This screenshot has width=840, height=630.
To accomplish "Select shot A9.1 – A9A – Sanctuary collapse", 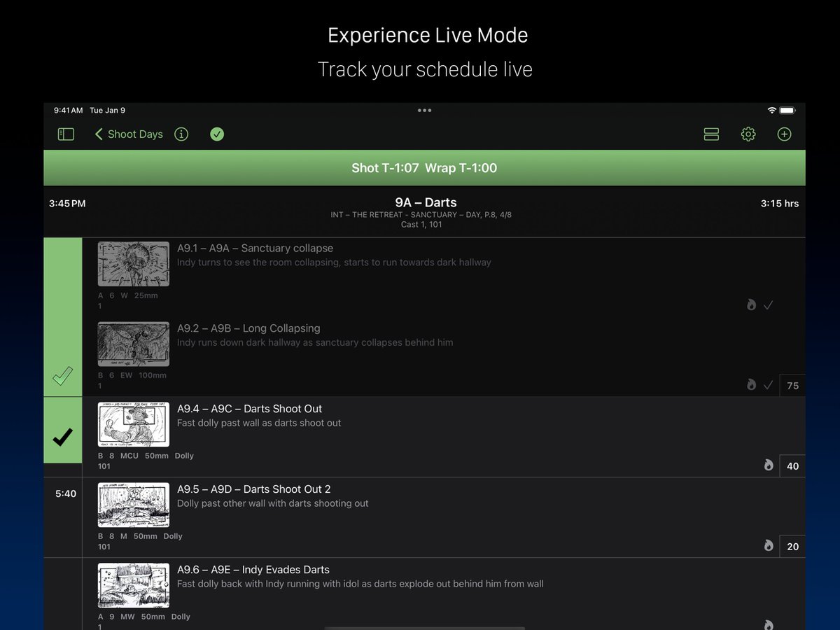I will 255,248.
